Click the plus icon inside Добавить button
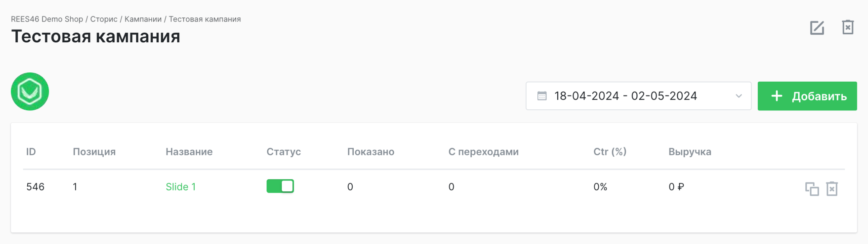The height and width of the screenshot is (244, 868). coord(777,96)
